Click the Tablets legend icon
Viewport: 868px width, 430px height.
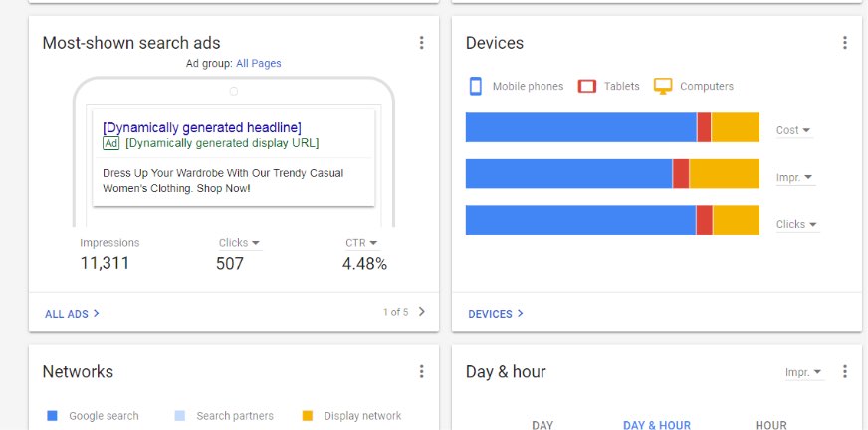[587, 86]
